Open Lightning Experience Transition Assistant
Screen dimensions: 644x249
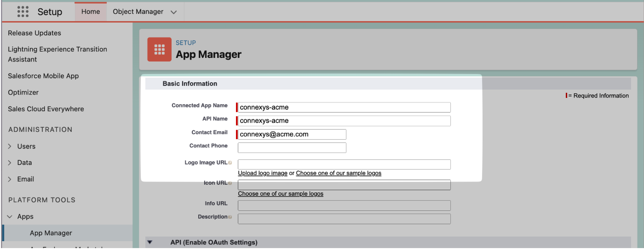coord(57,54)
